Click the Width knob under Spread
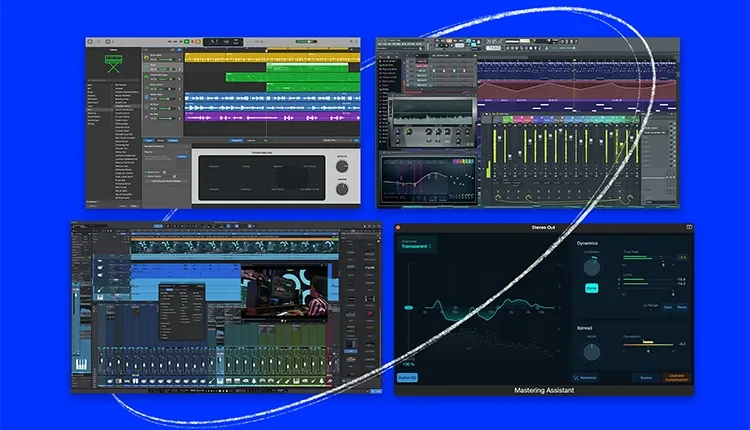Image resolution: width=750 pixels, height=430 pixels. (592, 352)
